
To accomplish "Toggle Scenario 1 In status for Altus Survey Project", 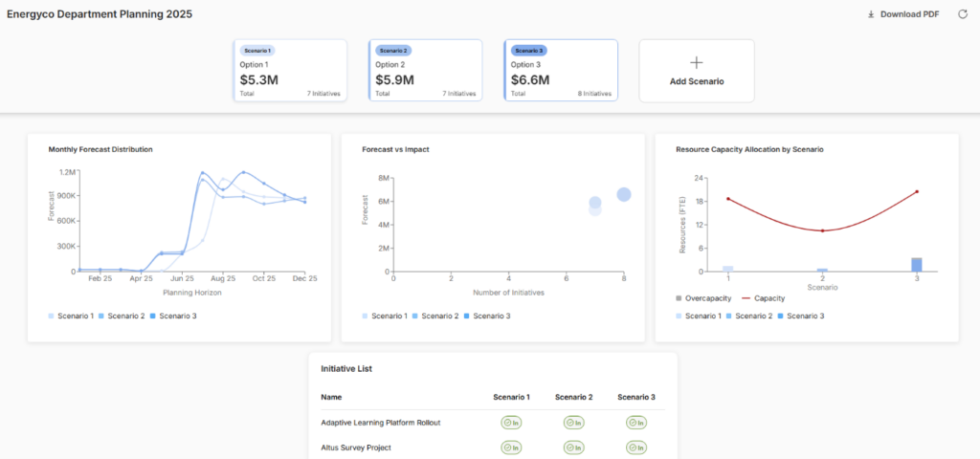I will [511, 447].
